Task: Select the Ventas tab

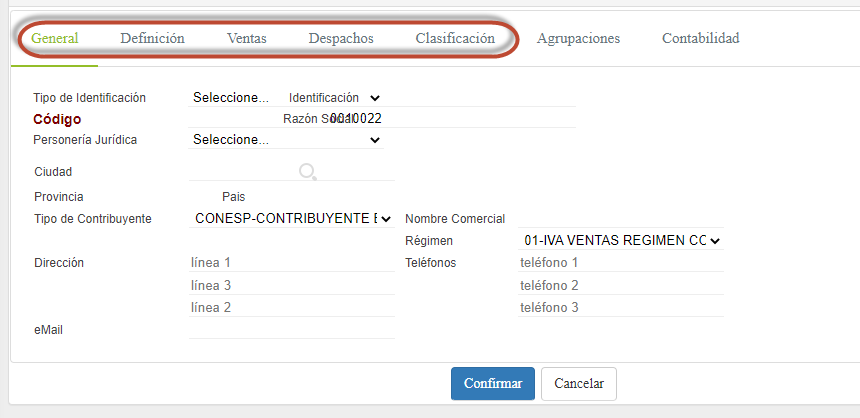Action: (246, 39)
